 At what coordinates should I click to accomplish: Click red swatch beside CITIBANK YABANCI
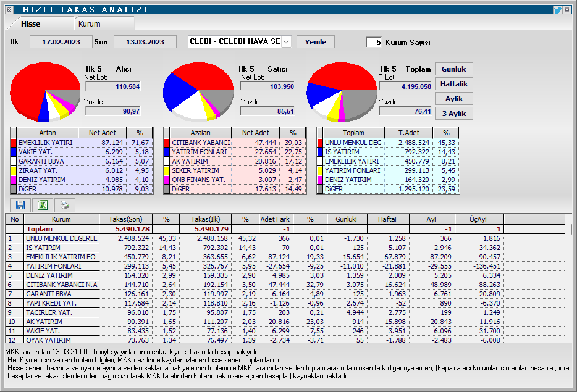click(167, 143)
